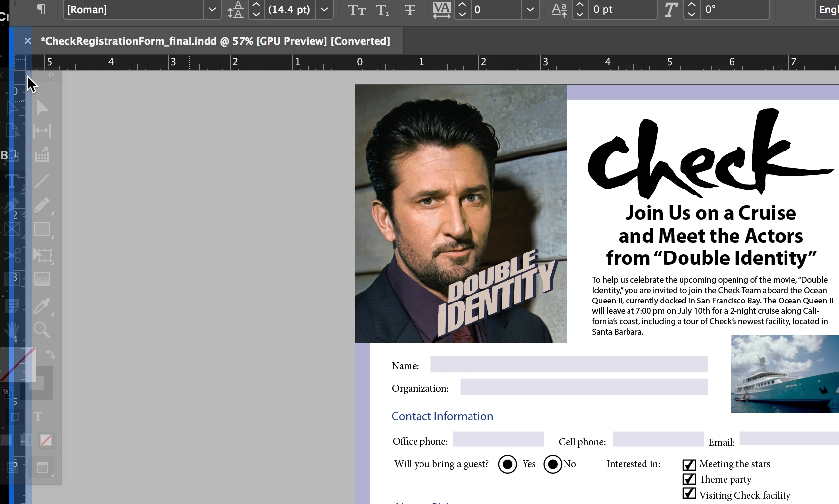Click the Name form field

[569, 364]
